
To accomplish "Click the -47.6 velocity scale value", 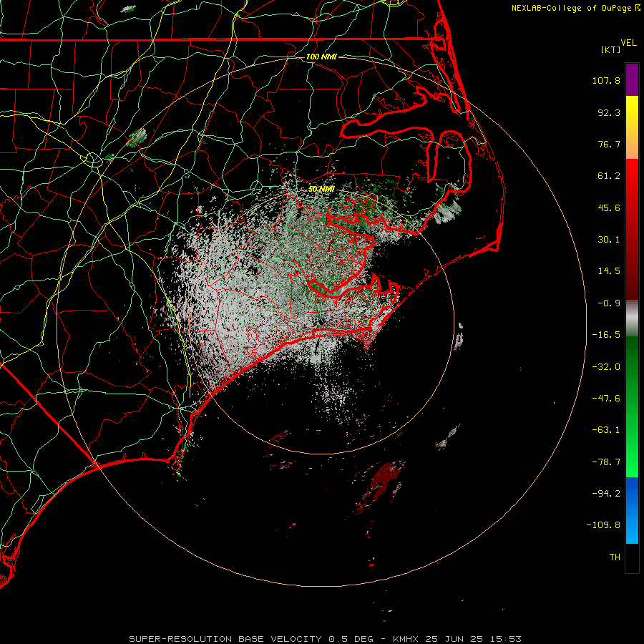I will tap(606, 399).
